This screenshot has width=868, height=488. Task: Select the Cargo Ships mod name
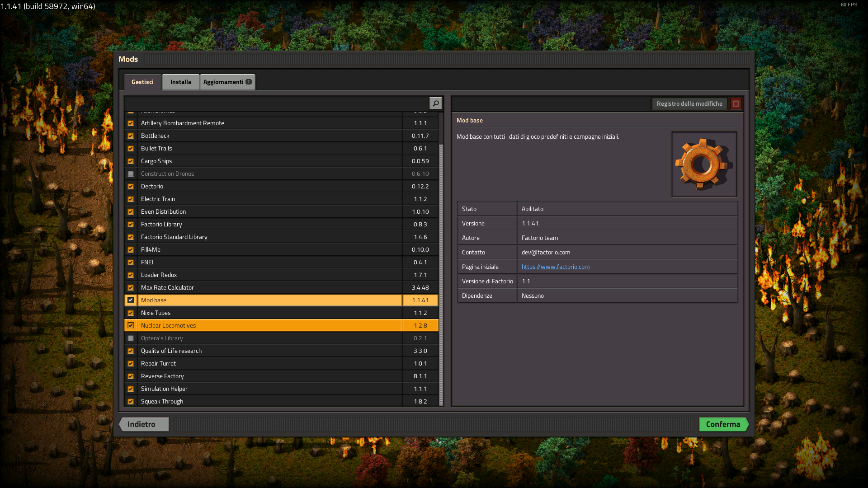click(x=156, y=161)
